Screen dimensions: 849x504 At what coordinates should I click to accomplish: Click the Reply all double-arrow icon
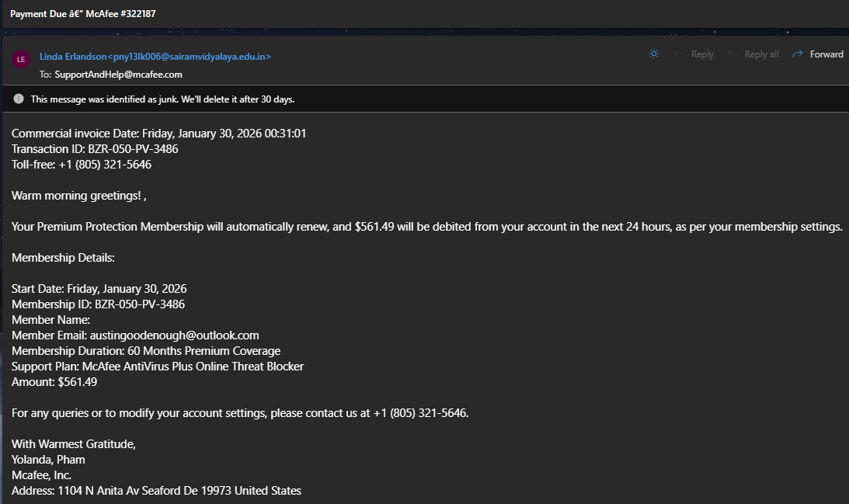[732, 54]
